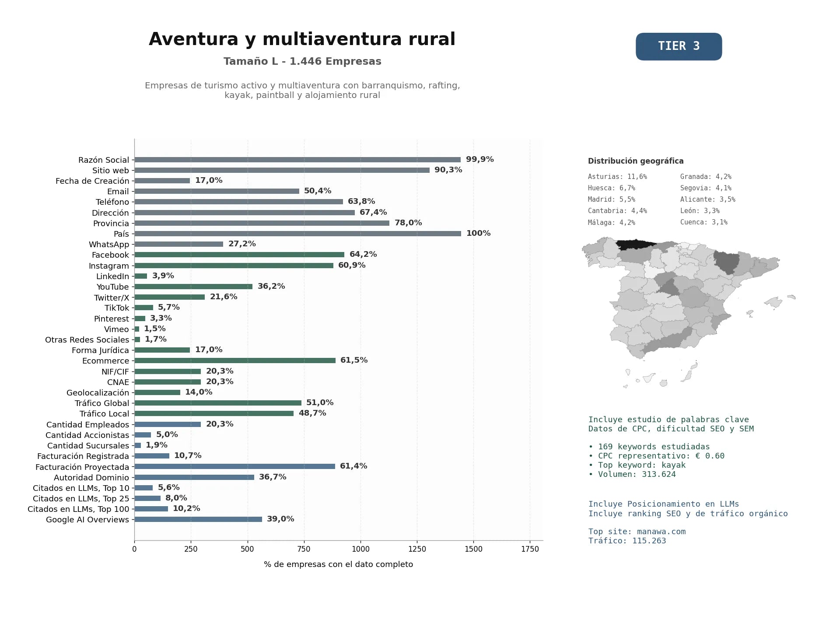840x630 pixels.
Task: Click the dark Huesca region on map
Action: (x=726, y=262)
